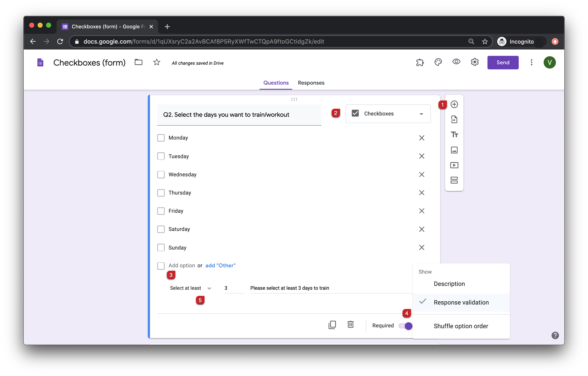Click the add "Other" option link
Image resolution: width=588 pixels, height=376 pixels.
(x=220, y=265)
